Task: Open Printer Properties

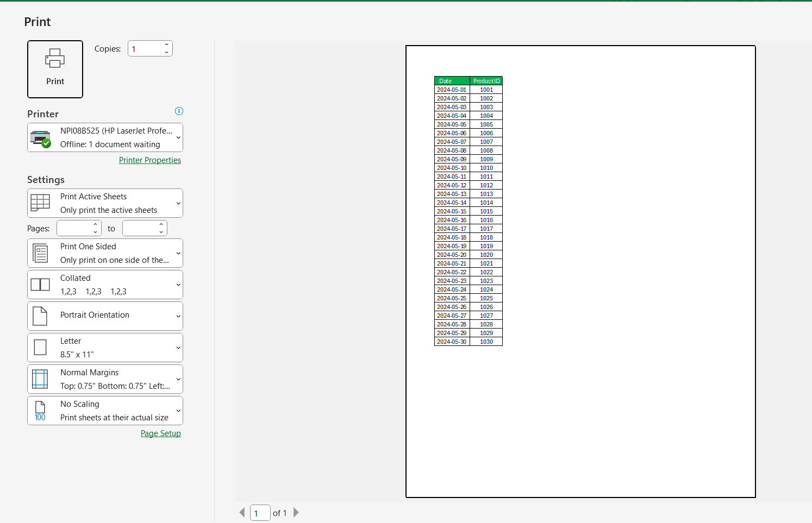Action: coord(150,160)
